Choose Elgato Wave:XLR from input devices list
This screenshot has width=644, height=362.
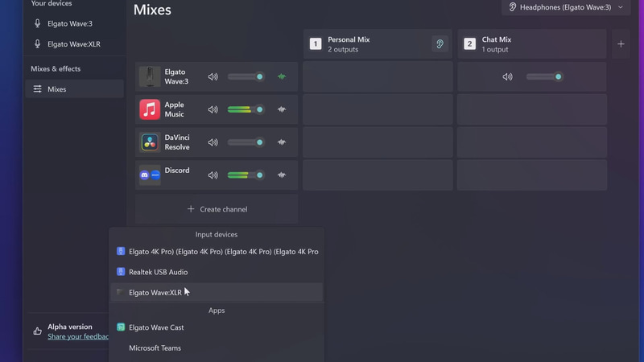coord(217,293)
